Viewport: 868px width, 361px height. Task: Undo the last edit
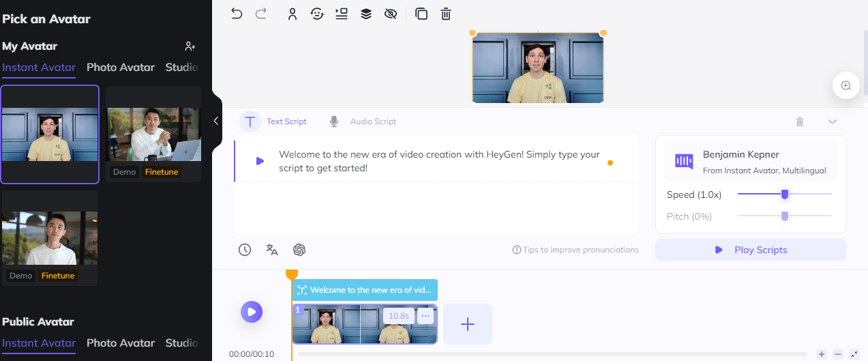click(x=237, y=14)
